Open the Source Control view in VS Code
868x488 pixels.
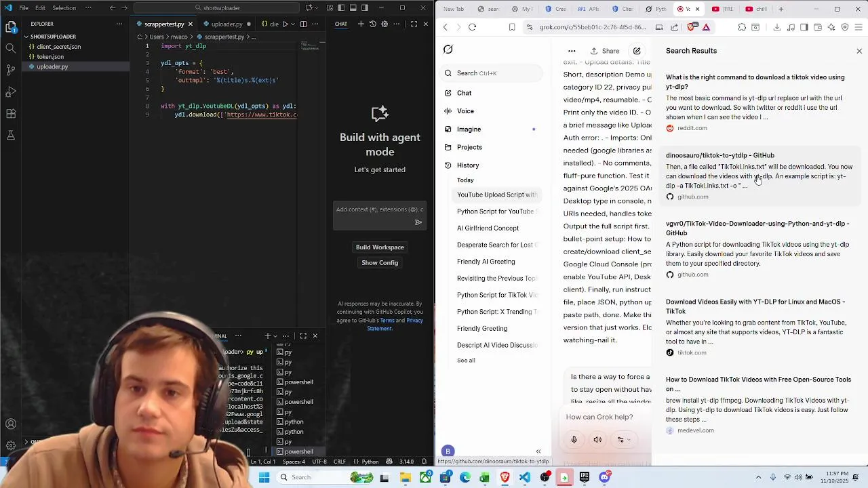11,70
